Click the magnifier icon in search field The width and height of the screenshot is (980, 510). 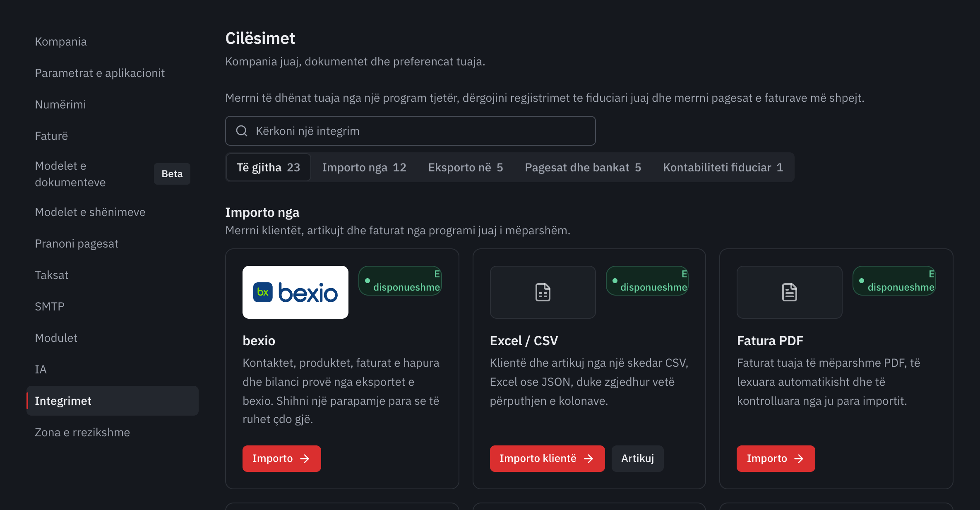(x=242, y=131)
